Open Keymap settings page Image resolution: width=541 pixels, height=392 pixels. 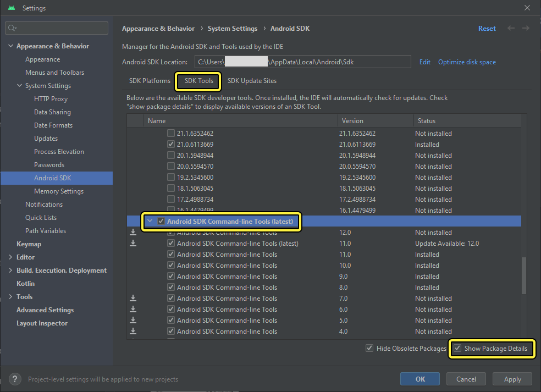[29, 244]
